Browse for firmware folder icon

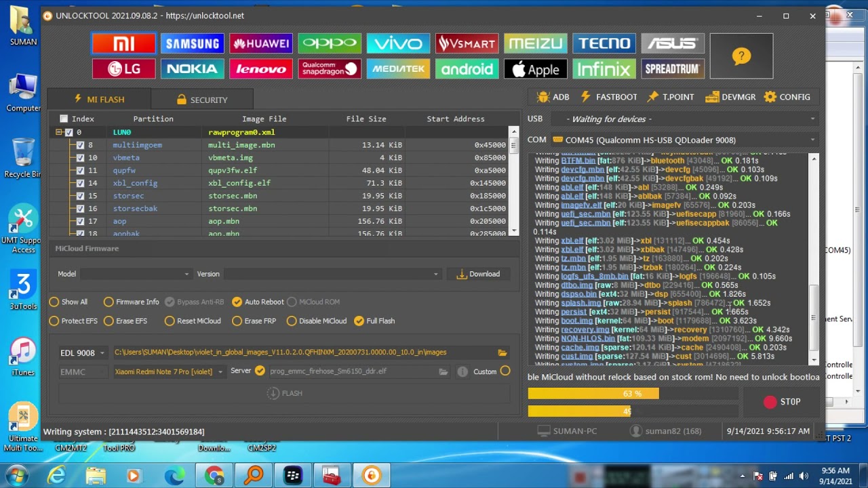(502, 352)
